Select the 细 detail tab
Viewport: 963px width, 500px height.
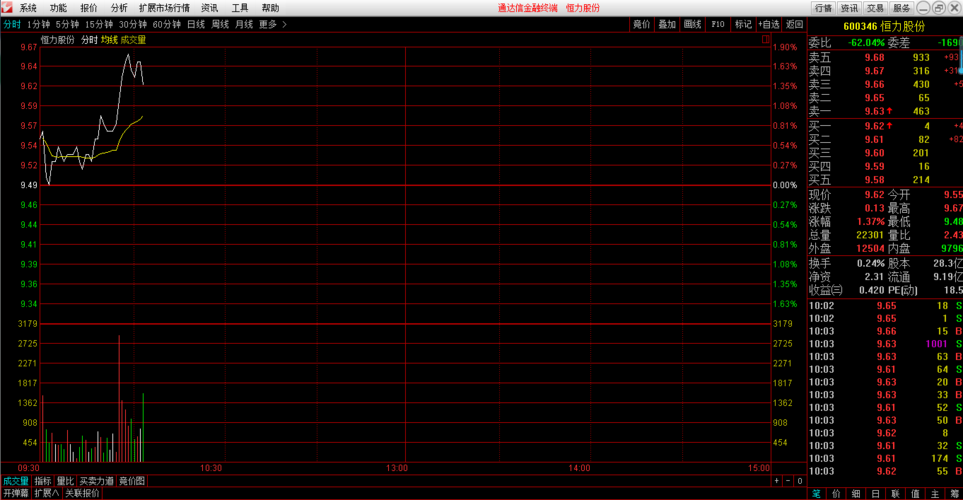pyautogui.click(x=856, y=494)
